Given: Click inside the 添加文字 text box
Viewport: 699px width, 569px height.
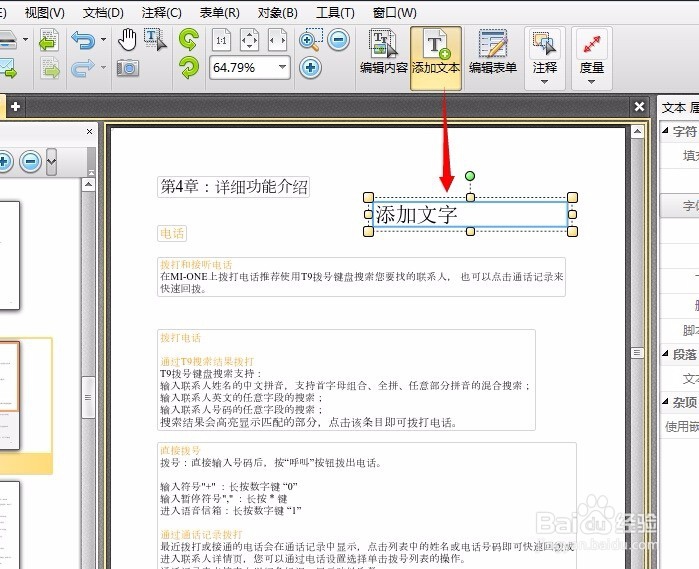Looking at the screenshot, I should [x=470, y=214].
